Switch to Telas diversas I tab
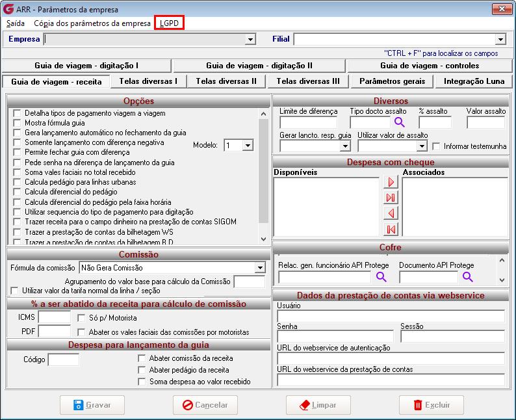The height and width of the screenshot is (420, 516). click(x=148, y=81)
